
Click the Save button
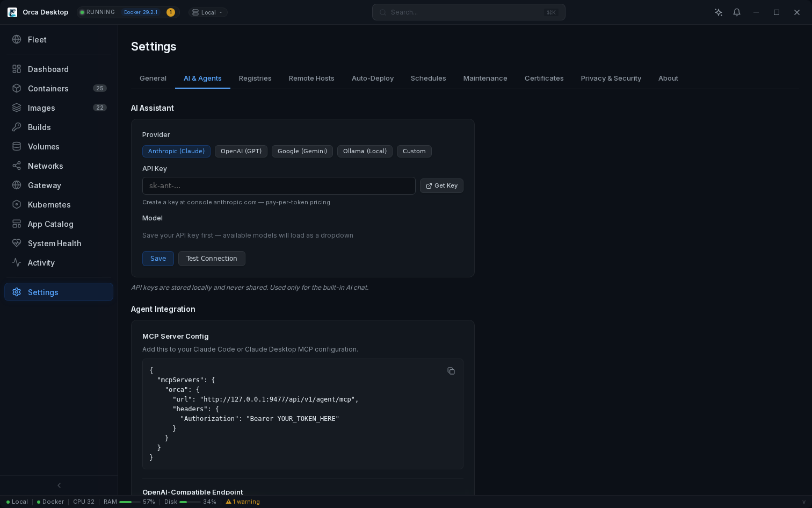point(158,259)
